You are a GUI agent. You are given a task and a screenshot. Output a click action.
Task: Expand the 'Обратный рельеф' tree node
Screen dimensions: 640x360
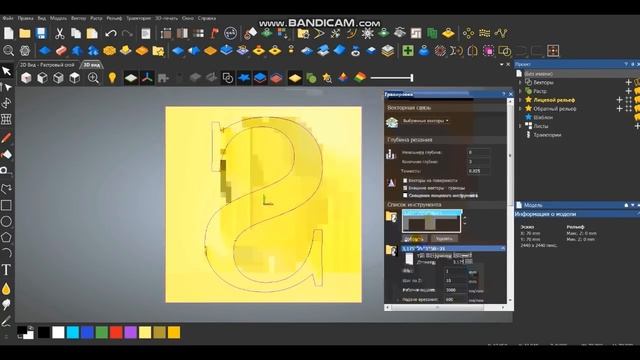pos(520,109)
